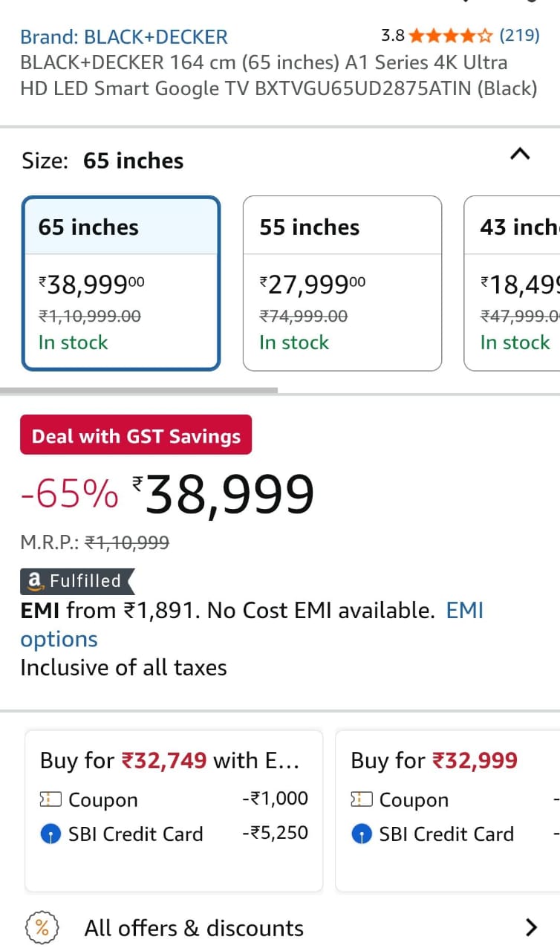Click SBI Credit Card icon in first offer
560x951 pixels.
pyautogui.click(x=51, y=834)
